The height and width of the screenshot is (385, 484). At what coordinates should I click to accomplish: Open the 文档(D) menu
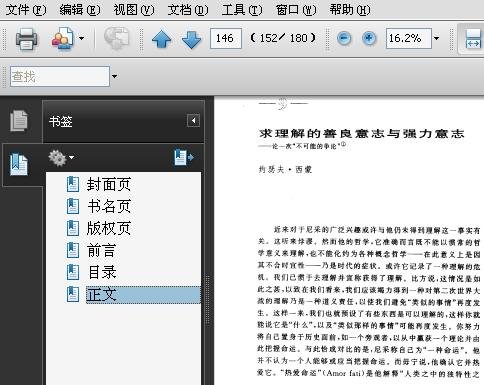click(x=188, y=10)
